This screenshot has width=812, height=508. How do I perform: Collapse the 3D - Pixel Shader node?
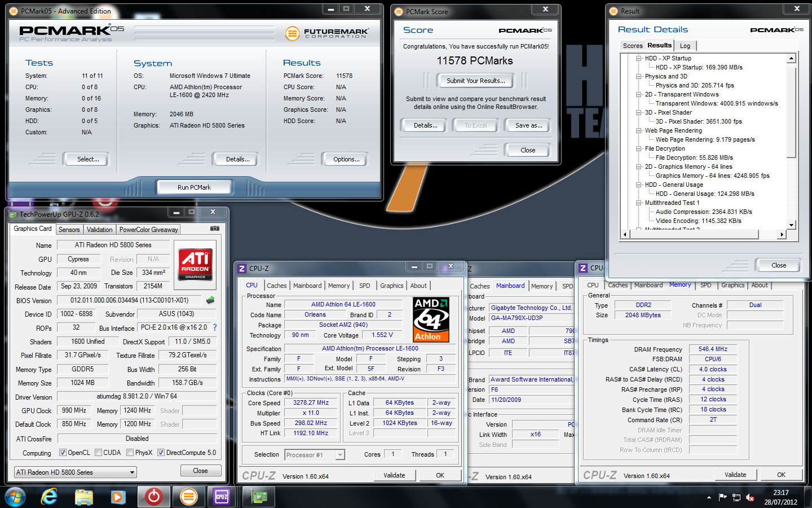click(x=639, y=112)
